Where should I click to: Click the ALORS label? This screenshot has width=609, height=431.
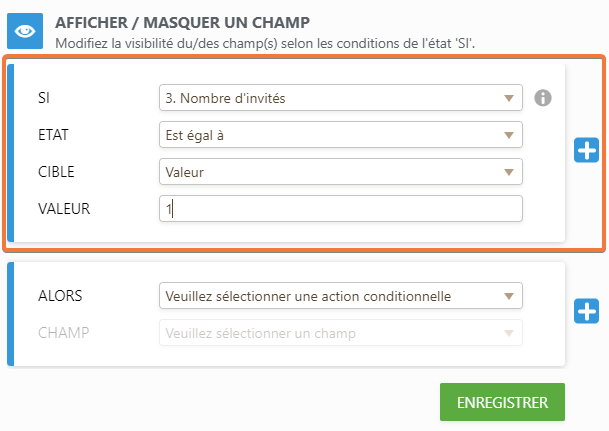click(x=60, y=296)
